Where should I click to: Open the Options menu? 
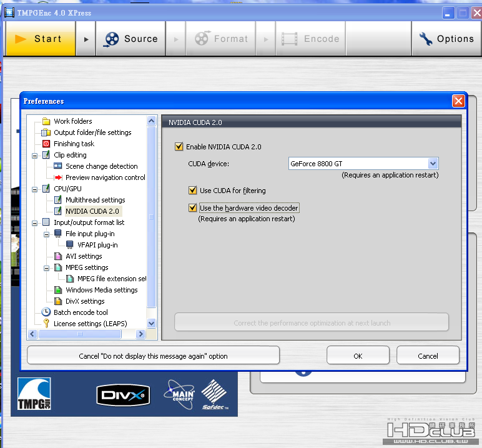446,39
